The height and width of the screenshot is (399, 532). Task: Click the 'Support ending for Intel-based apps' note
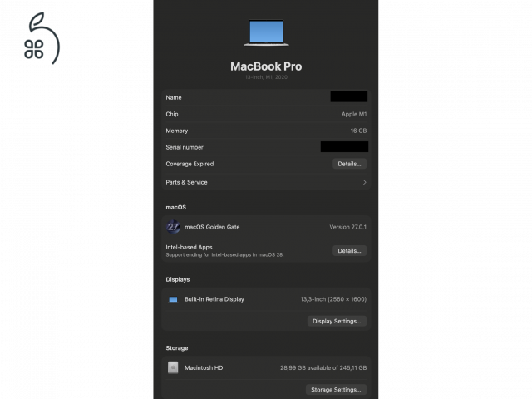point(224,255)
